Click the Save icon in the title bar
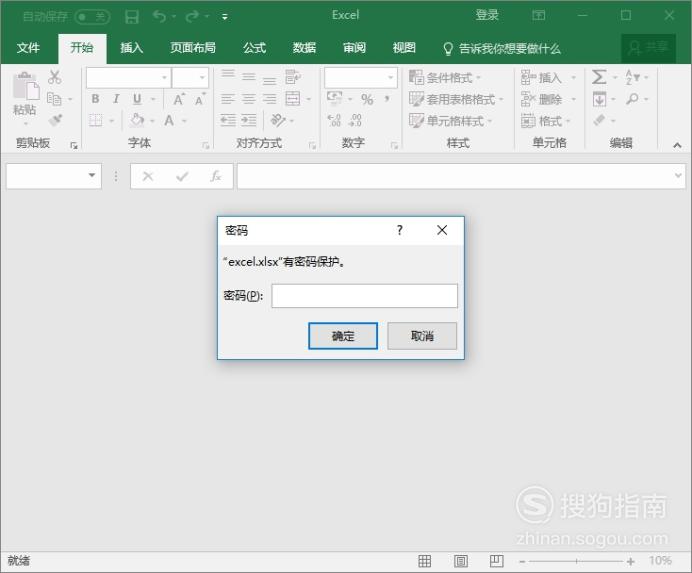Viewport: 692px width, 573px height. click(132, 17)
